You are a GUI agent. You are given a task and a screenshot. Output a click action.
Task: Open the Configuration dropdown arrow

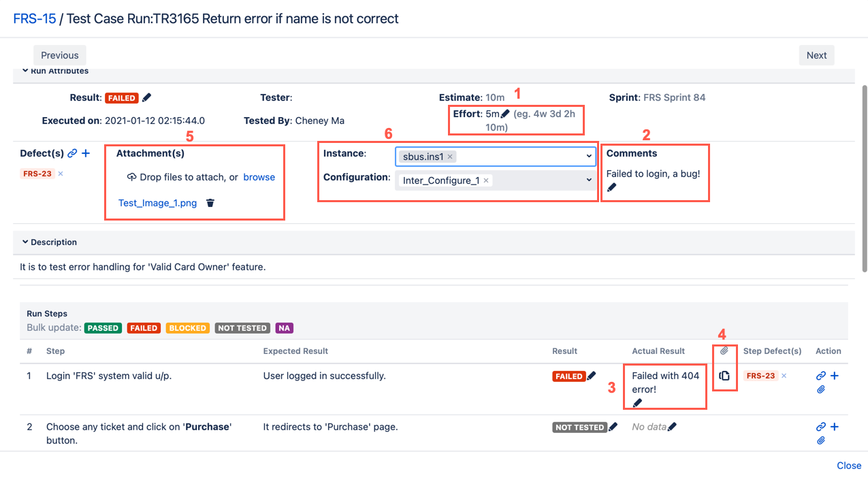tap(589, 180)
